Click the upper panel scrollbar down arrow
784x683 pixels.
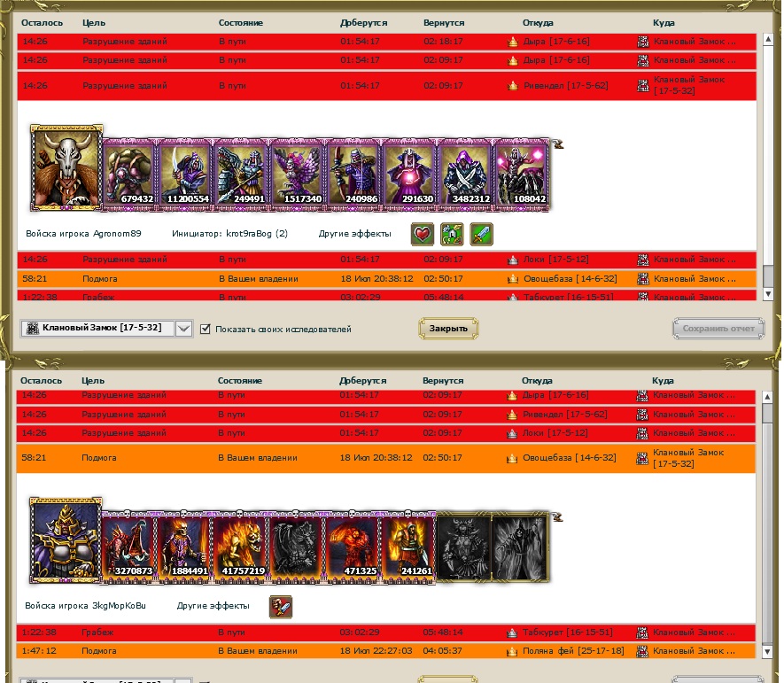768,295
